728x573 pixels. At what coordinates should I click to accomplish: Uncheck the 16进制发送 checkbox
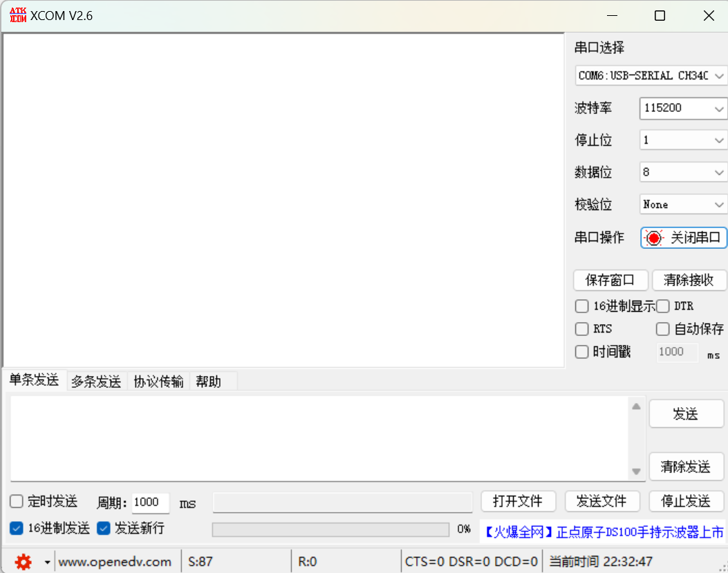[17, 529]
